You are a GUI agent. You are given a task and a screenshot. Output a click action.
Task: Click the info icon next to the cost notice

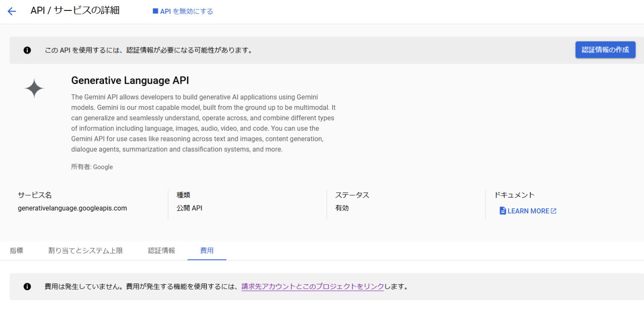click(x=27, y=286)
